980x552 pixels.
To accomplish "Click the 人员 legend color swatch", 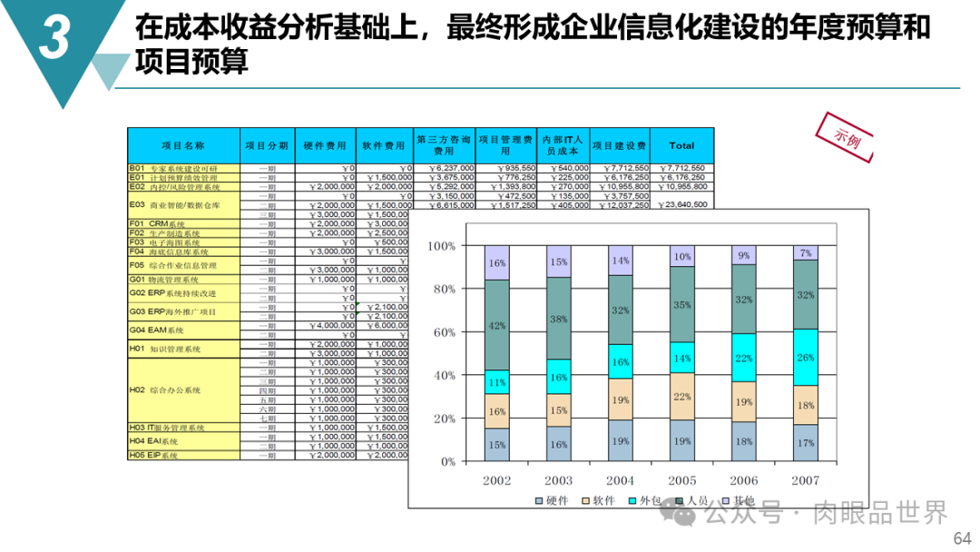I will coord(680,501).
